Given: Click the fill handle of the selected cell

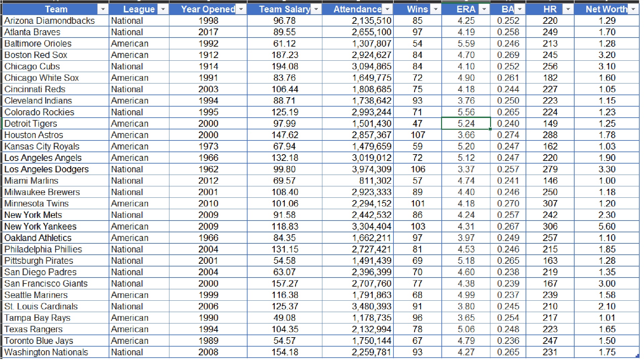Looking at the screenshot, I should tap(490, 129).
